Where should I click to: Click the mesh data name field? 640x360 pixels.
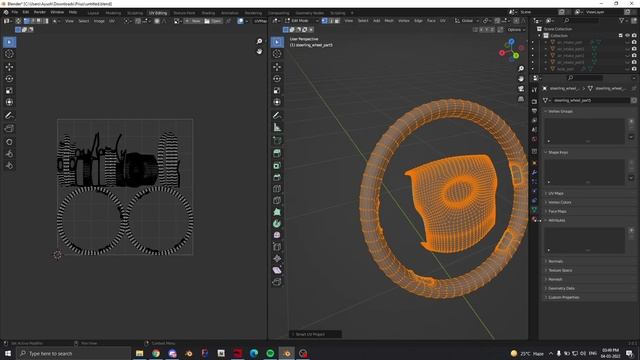pyautogui.click(x=590, y=100)
